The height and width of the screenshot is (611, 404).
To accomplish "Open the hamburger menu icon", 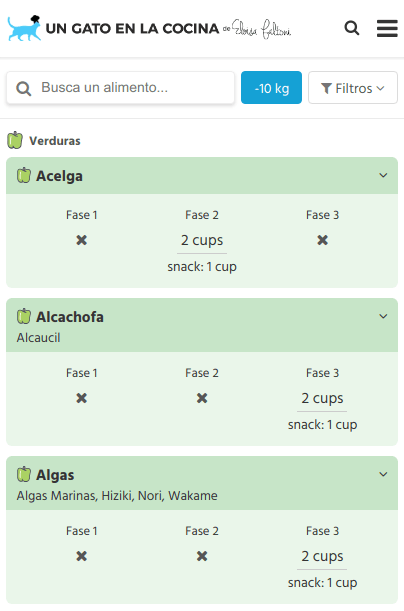I will click(387, 28).
